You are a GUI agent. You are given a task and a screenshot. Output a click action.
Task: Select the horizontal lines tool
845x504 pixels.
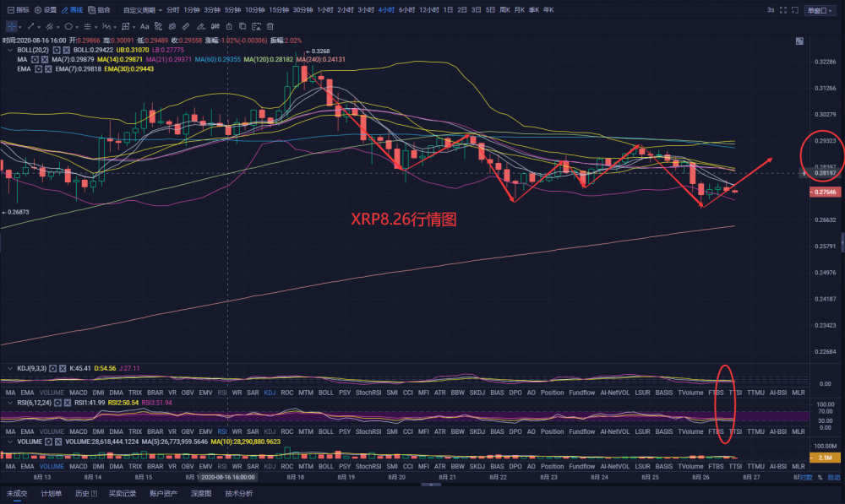pyautogui.click(x=87, y=26)
